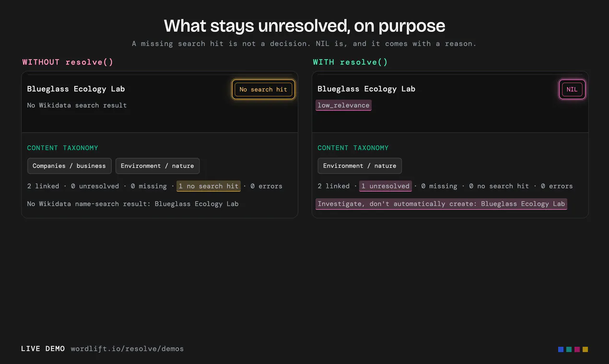Image resolution: width=609 pixels, height=364 pixels.
Task: Click the magenta color square
Action: [x=577, y=349]
